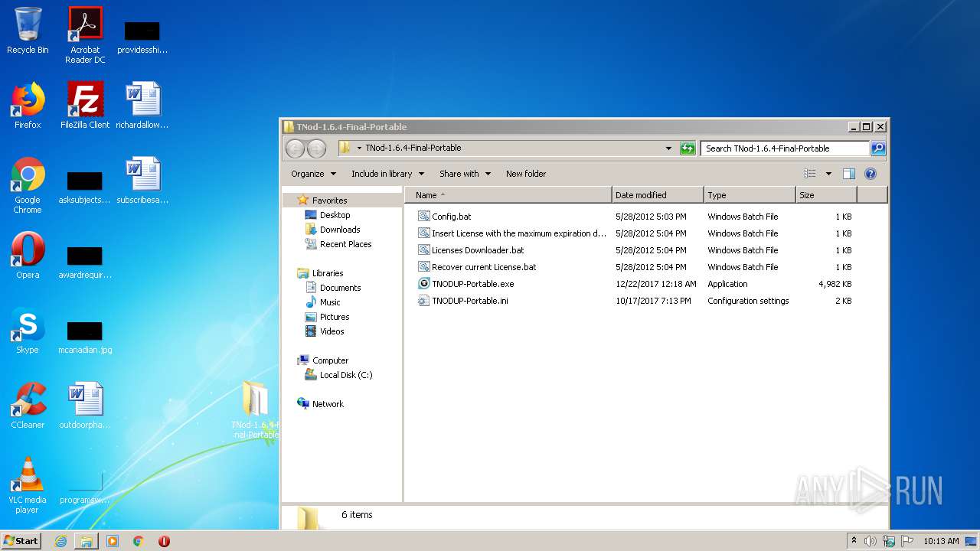Select the providesshi desktop file
980x551 pixels.
click(142, 37)
